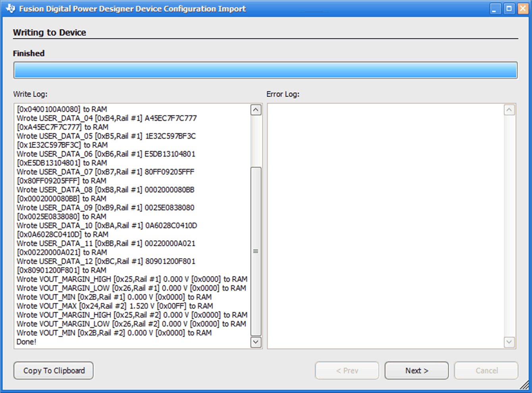The image size is (532, 393).
Task: Select VOUT_MARGIN_LOW Rail #1 log line
Action: coord(131,288)
